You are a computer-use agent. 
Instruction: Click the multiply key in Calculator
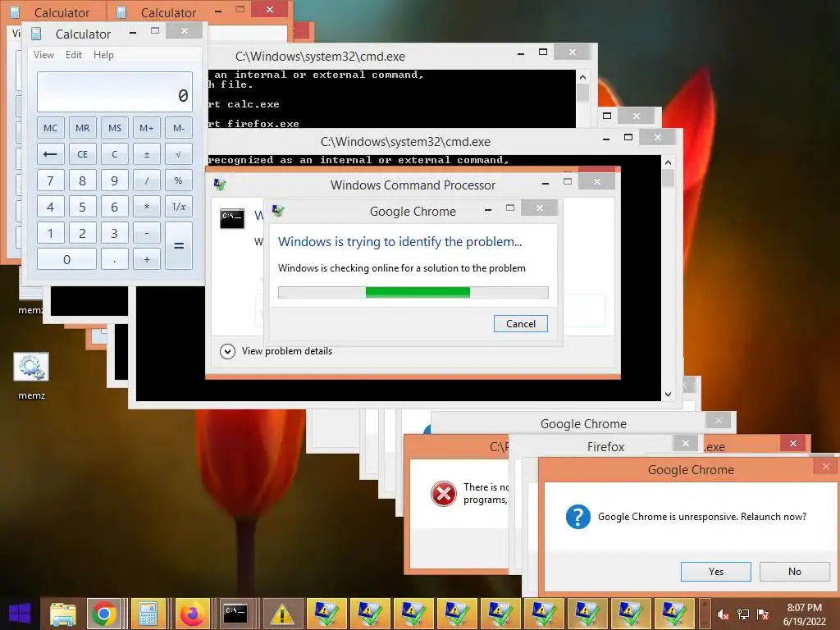146,207
